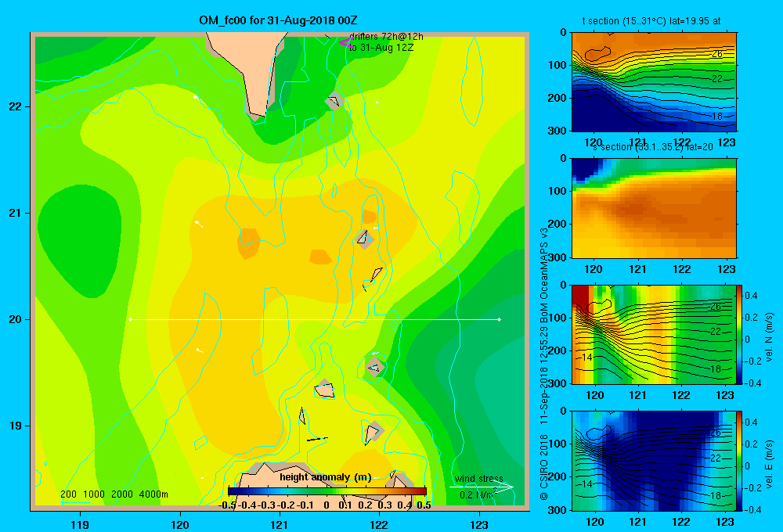Image resolution: width=783 pixels, height=532 pixels.
Task: Click longitude label 122 on the main map
Action: tap(379, 524)
